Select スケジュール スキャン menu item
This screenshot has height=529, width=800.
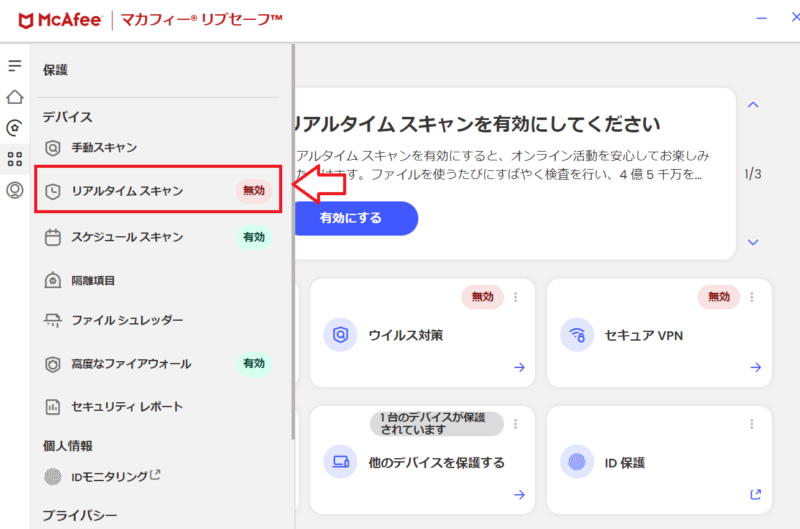pyautogui.click(x=158, y=237)
